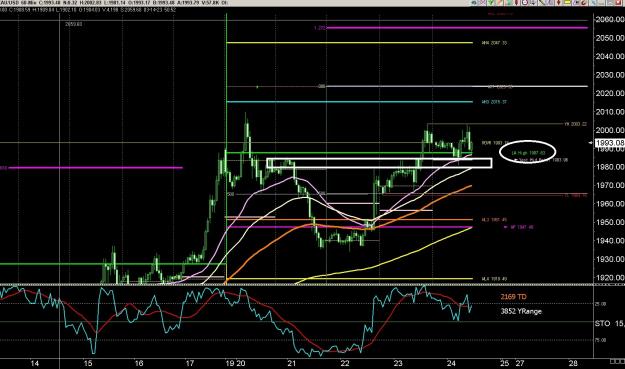
Task: Click the AUUSD 60-Min chart title text
Action: coord(17,3)
